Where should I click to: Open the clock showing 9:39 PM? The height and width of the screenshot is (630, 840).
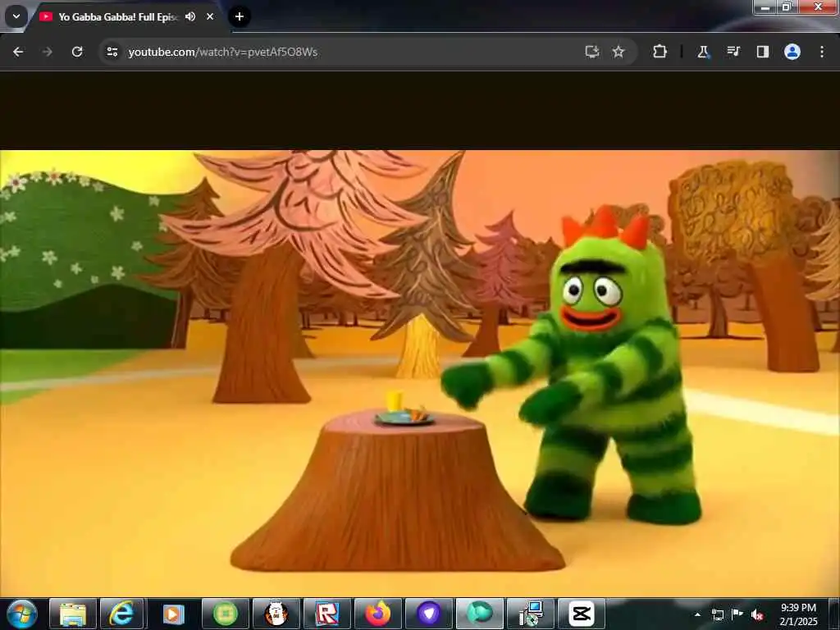[x=798, y=614]
